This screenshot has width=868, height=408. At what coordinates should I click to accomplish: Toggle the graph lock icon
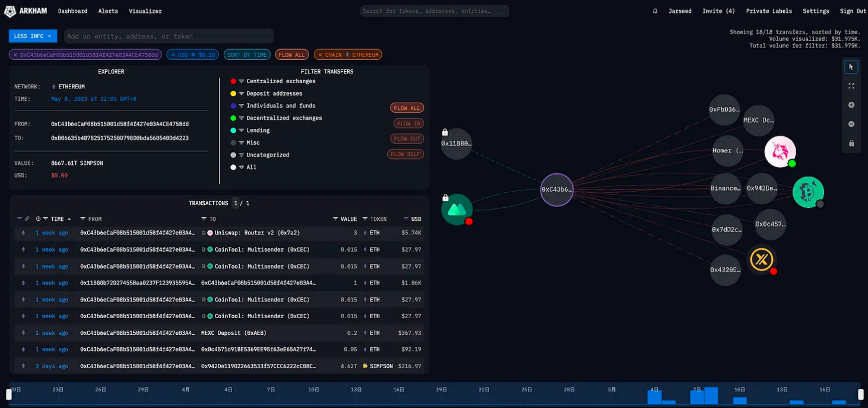(x=851, y=144)
